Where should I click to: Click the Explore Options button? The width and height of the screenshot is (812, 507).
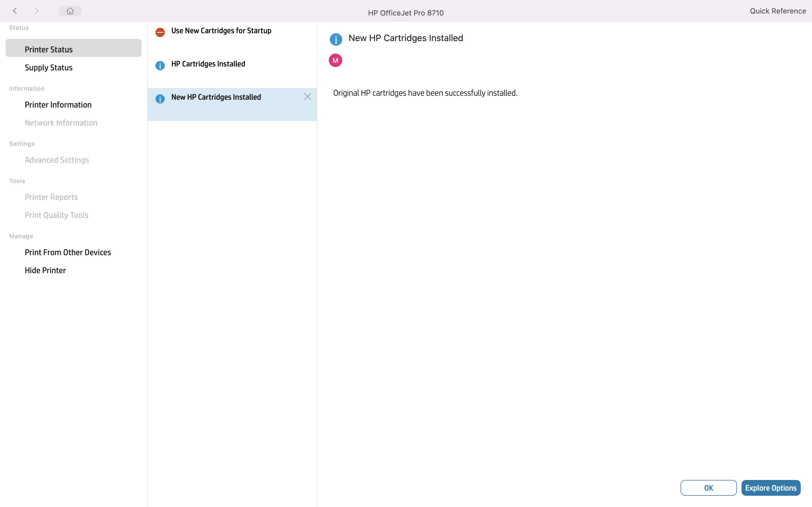771,488
